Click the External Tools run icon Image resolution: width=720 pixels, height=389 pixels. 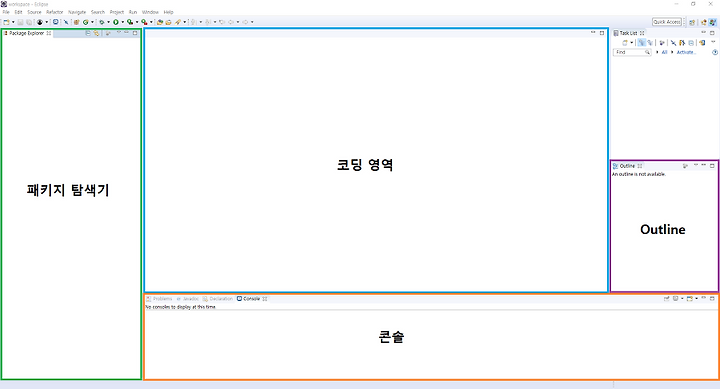point(144,22)
